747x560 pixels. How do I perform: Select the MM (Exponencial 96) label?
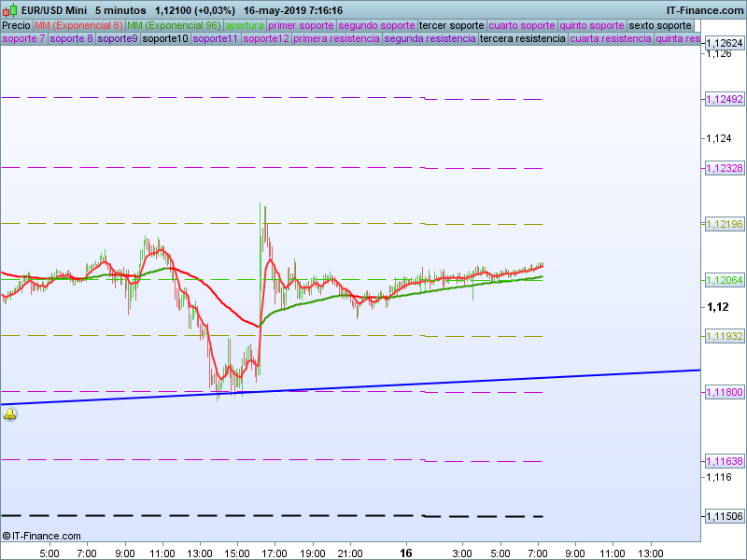[x=174, y=25]
